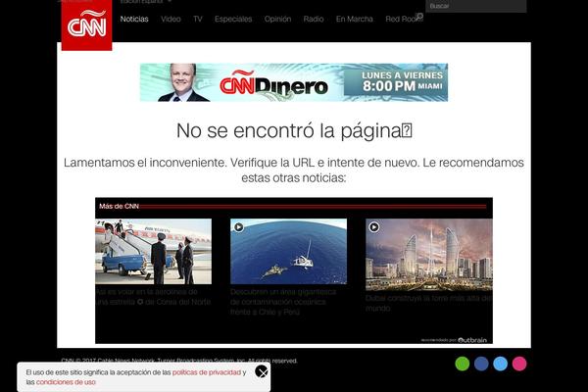Screen dimensions: 588x392
Task: Click the dark blue round social icon
Action: click(481, 364)
